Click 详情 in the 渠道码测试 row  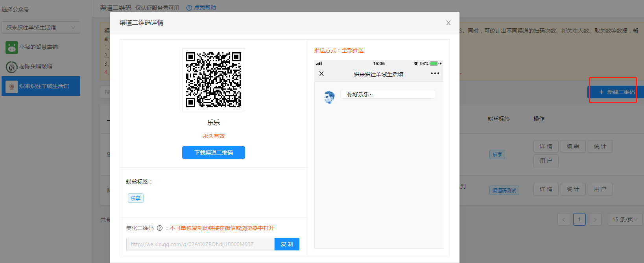(x=546, y=189)
